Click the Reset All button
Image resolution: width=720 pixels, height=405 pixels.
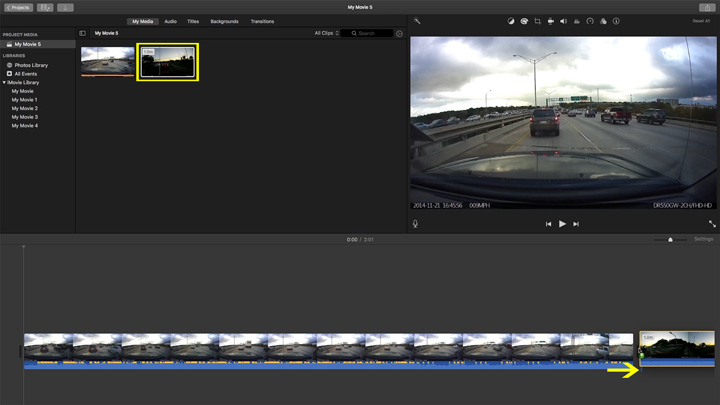(701, 21)
